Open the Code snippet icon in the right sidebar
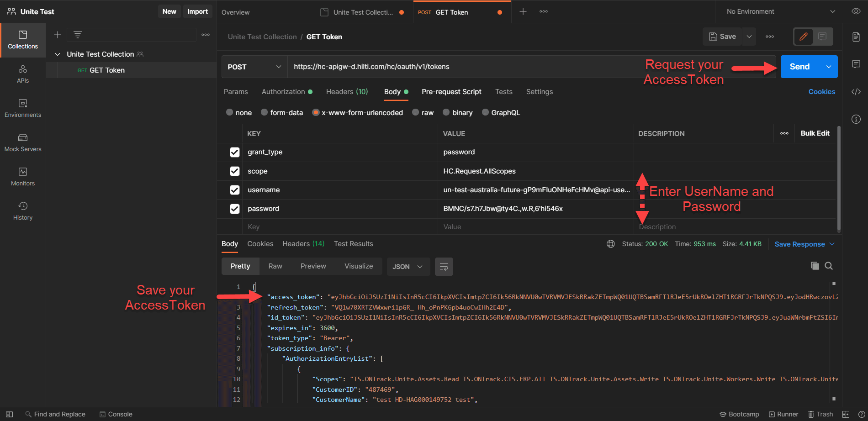868x421 pixels. (x=856, y=92)
